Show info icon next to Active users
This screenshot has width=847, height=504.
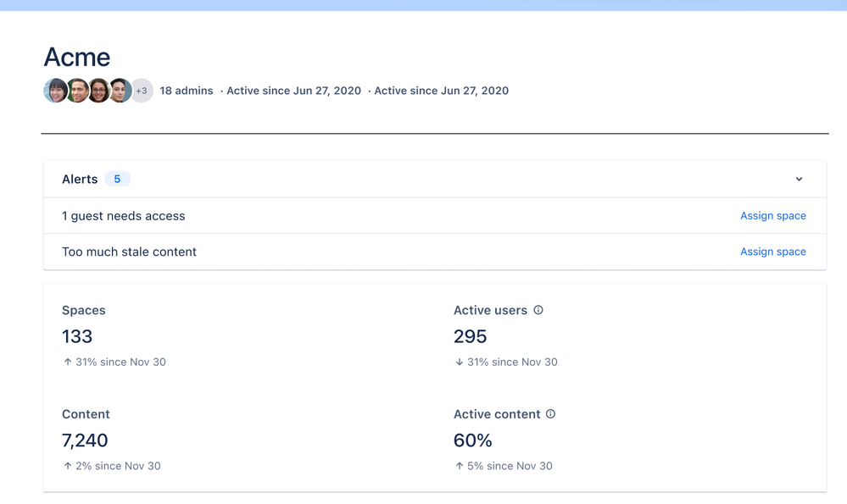538,310
